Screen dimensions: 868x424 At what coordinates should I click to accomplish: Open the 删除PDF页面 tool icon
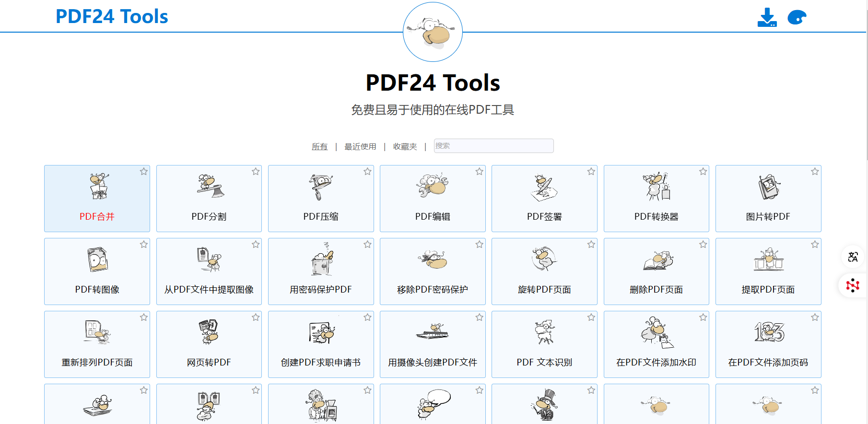pos(658,260)
